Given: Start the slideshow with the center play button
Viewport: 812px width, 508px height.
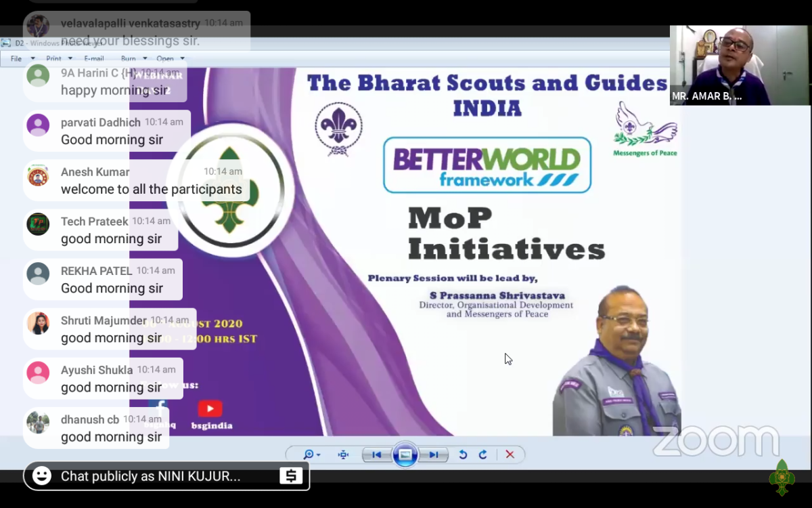Looking at the screenshot, I should (405, 454).
